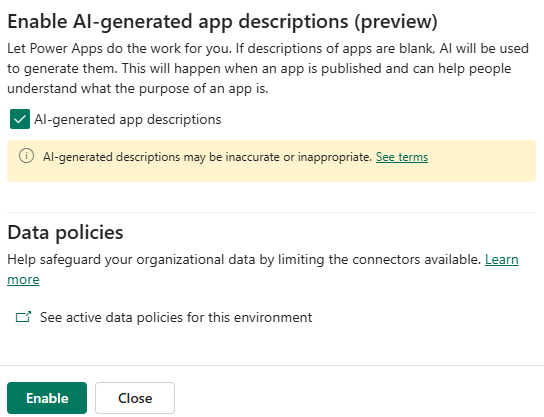Click the Enable button
This screenshot has height=417, width=544.
click(x=47, y=398)
